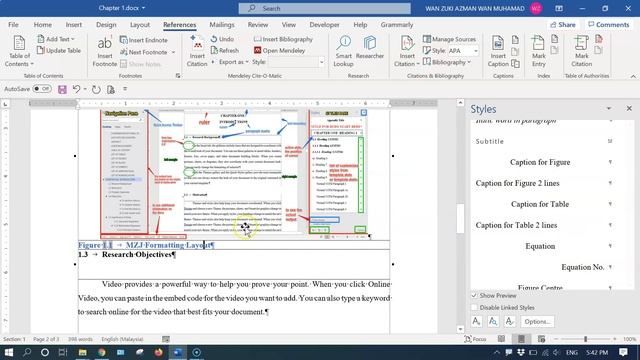Viewport: 640px width, 360px height.
Task: Click Insert Endnote
Action: 144,40
